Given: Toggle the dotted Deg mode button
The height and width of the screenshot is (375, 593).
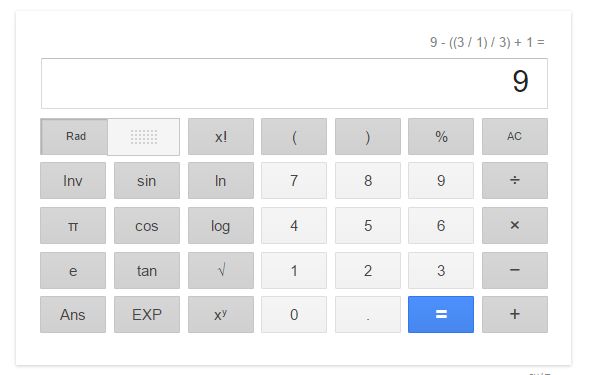Looking at the screenshot, I should click(144, 137).
